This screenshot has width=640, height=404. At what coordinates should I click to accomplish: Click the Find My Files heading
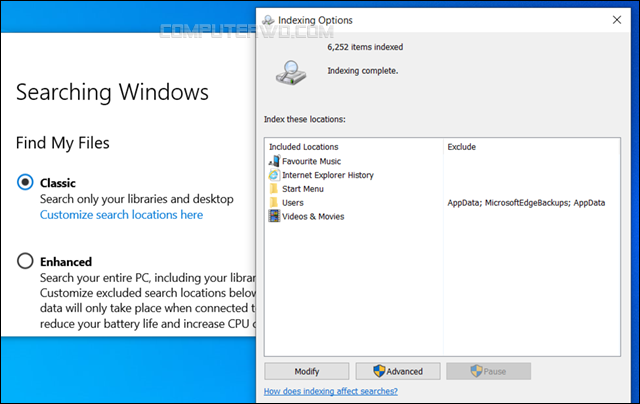pyautogui.click(x=62, y=143)
